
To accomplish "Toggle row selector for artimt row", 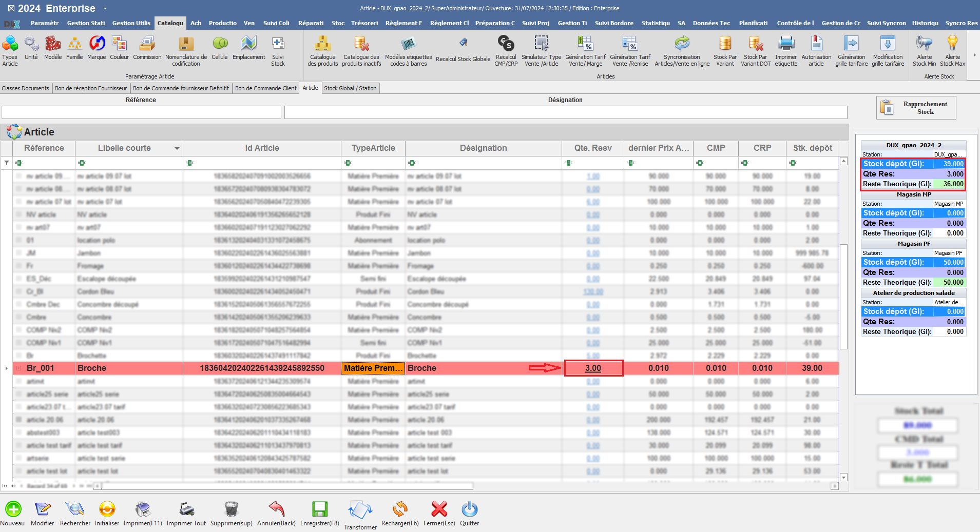I will point(19,381).
